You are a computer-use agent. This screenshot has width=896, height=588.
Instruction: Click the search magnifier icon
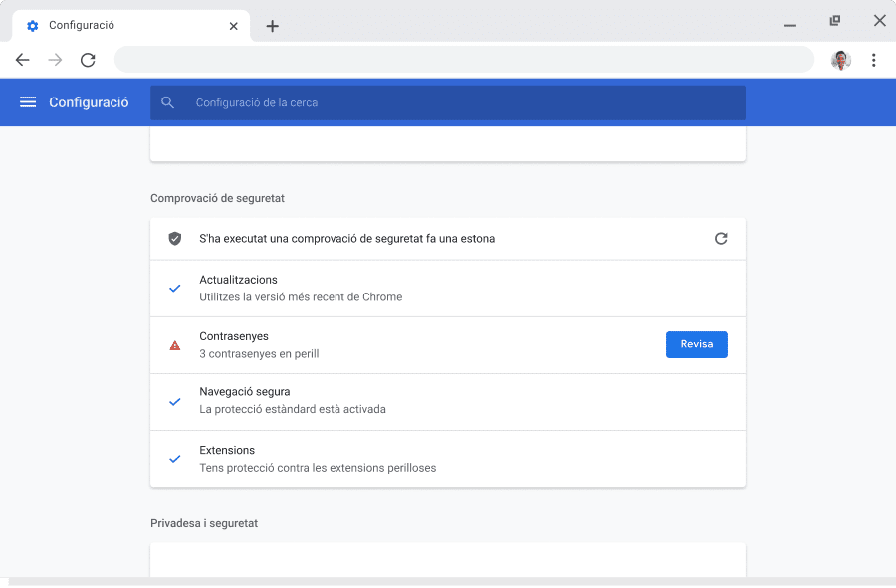point(167,102)
